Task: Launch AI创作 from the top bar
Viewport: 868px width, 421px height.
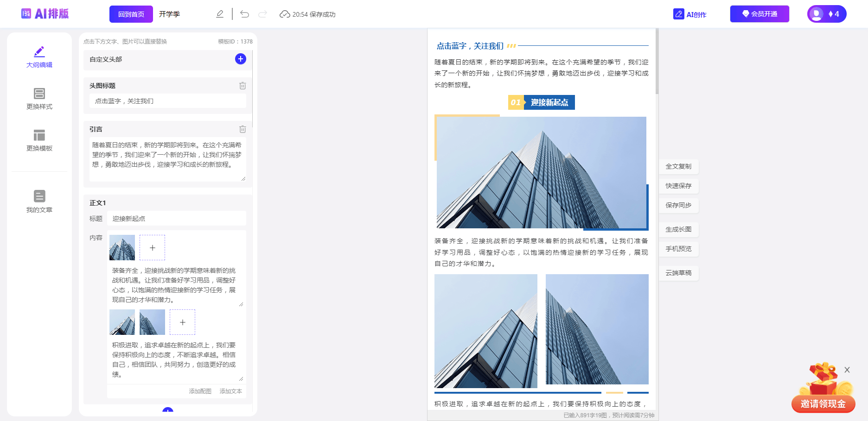Action: coord(690,14)
